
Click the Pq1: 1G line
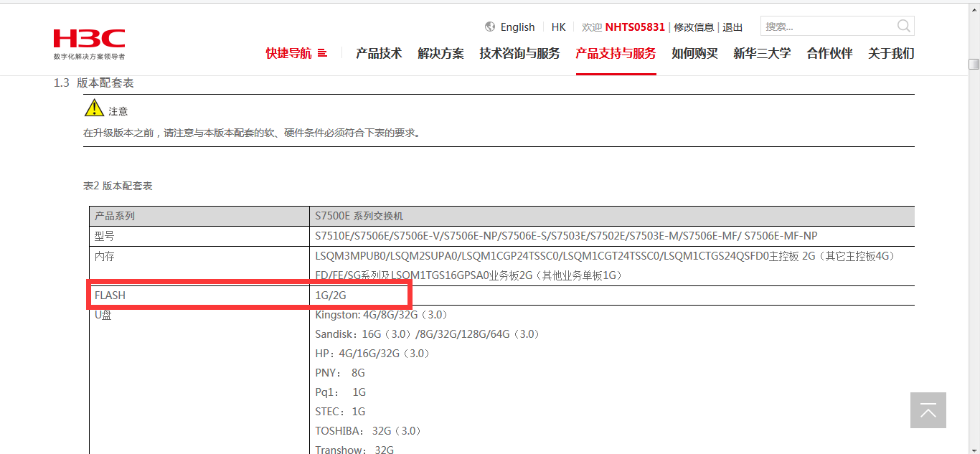point(341,392)
